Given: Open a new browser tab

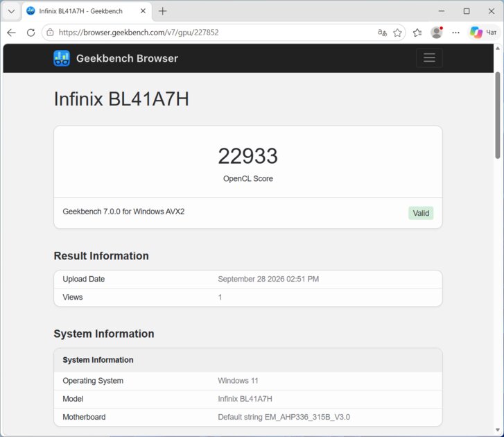Looking at the screenshot, I should pos(163,11).
